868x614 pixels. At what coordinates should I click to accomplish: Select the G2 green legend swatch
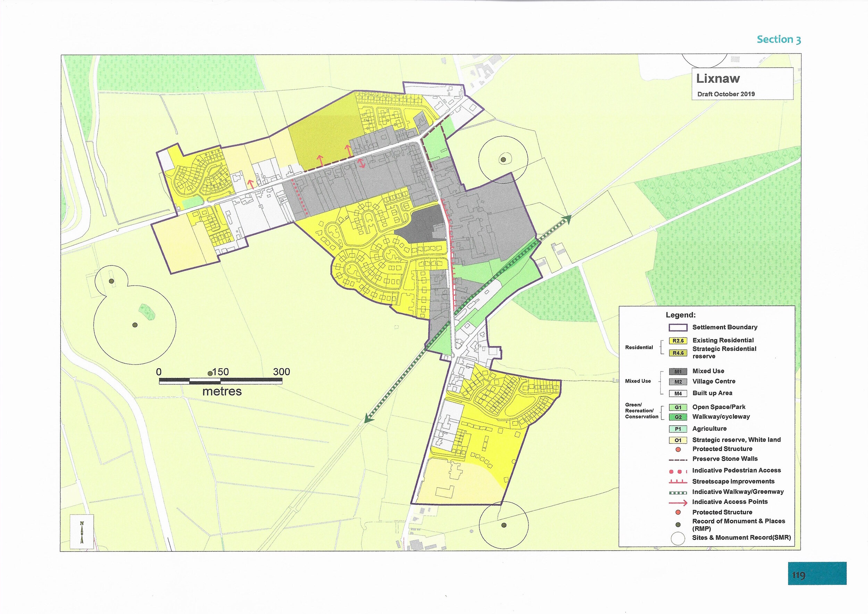coord(678,417)
